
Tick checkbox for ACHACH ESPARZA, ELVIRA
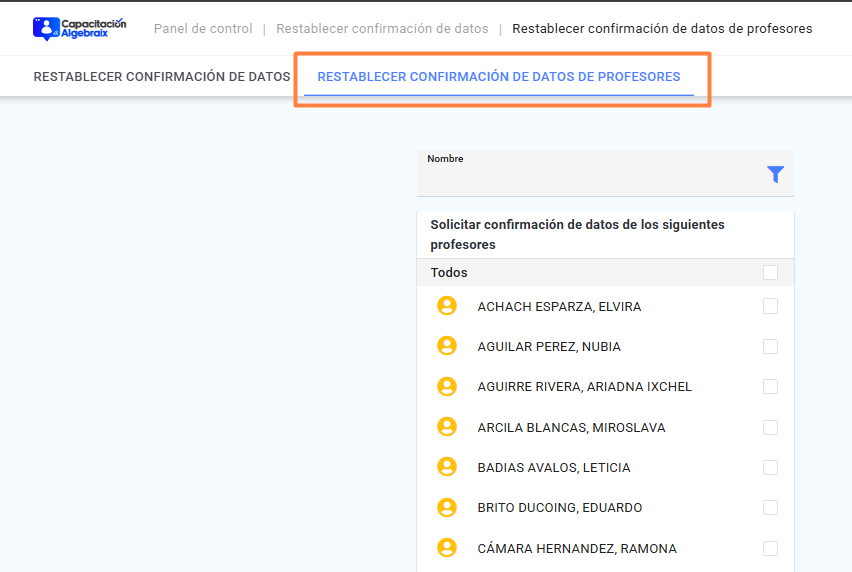tap(770, 306)
